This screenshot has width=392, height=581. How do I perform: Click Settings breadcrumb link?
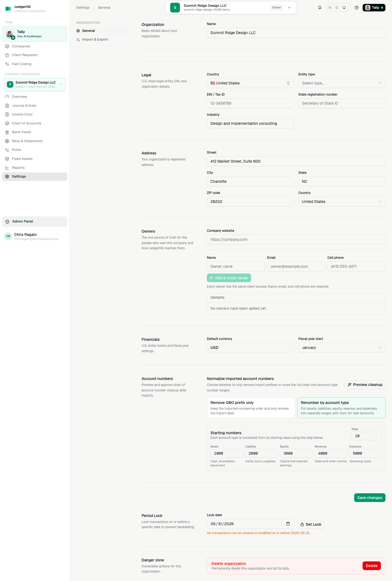tap(83, 8)
